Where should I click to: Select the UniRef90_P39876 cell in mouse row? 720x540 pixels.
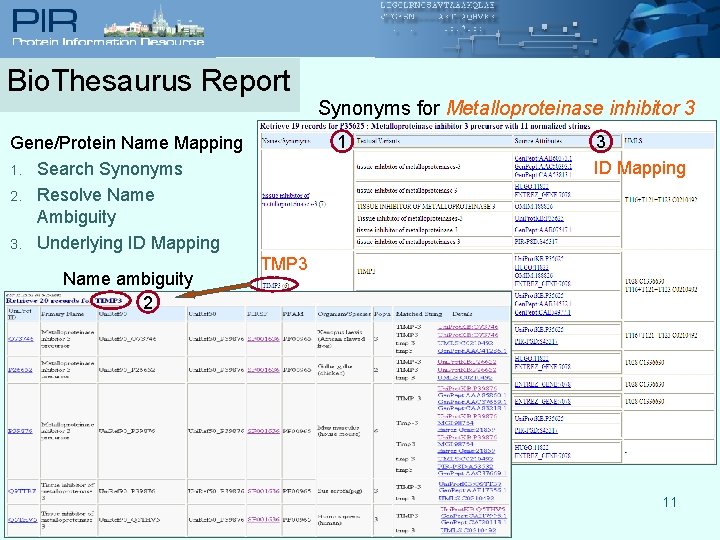point(127,431)
